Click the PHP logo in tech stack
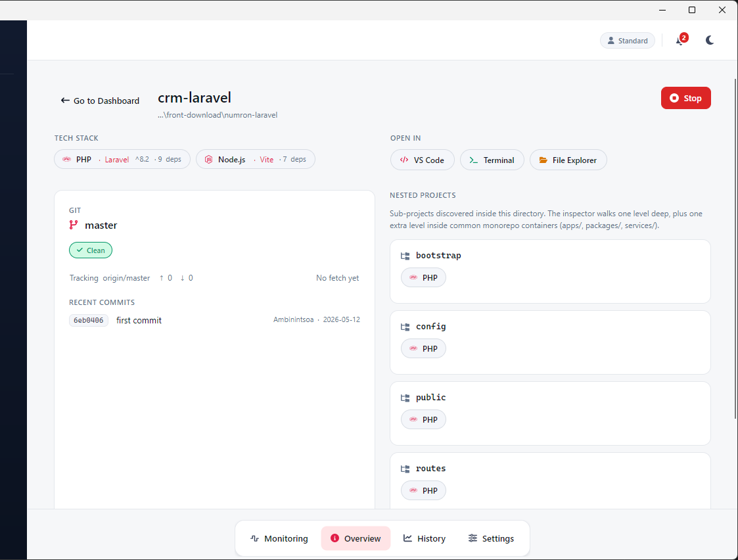The height and width of the screenshot is (560, 738). coord(67,160)
